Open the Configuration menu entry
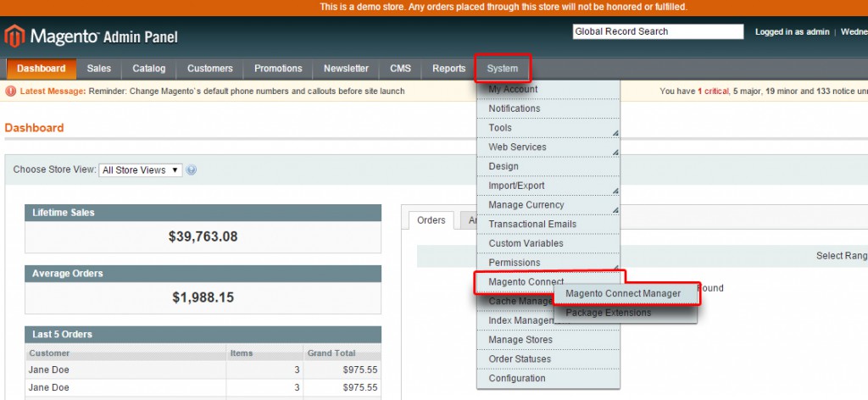 click(517, 378)
